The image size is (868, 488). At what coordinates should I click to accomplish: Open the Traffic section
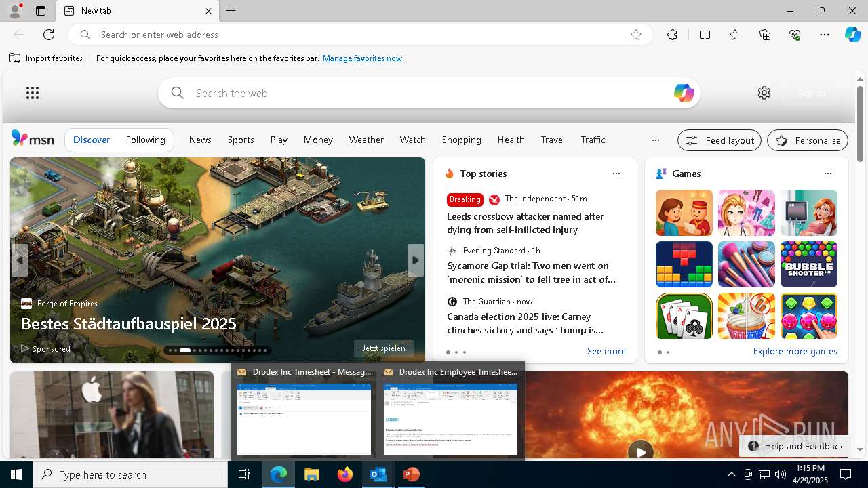593,140
